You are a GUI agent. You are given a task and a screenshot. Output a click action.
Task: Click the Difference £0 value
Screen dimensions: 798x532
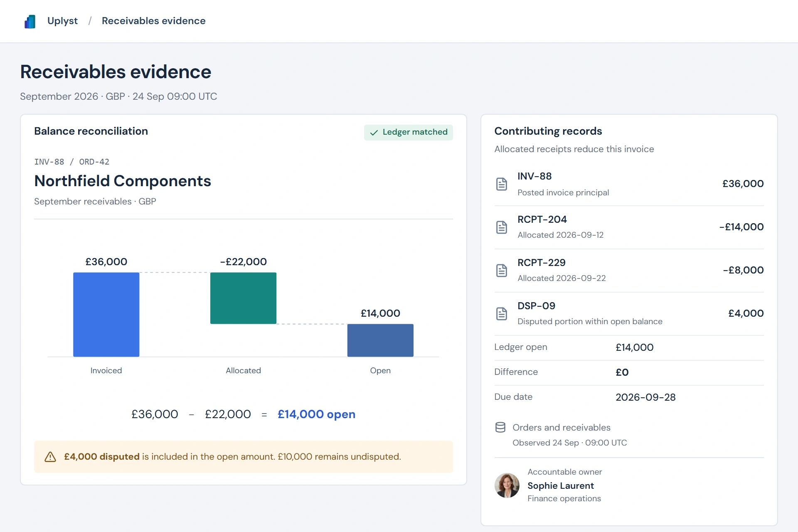click(622, 372)
